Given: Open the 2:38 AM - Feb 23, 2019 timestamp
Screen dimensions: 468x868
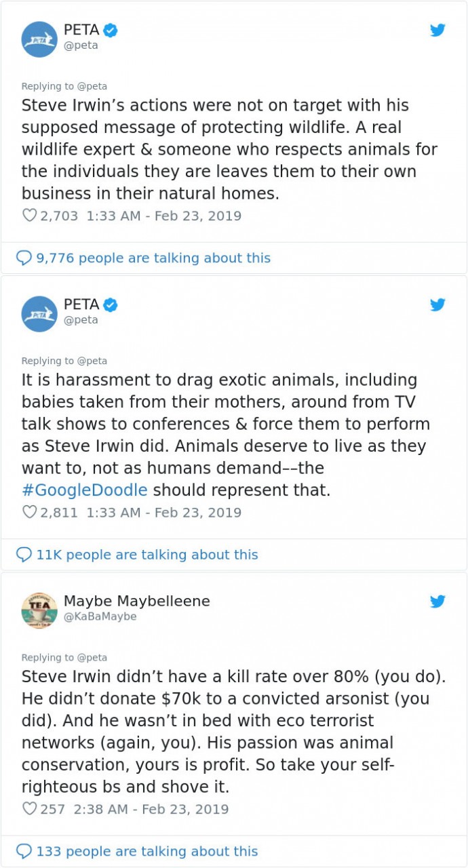Looking at the screenshot, I should point(149,809).
